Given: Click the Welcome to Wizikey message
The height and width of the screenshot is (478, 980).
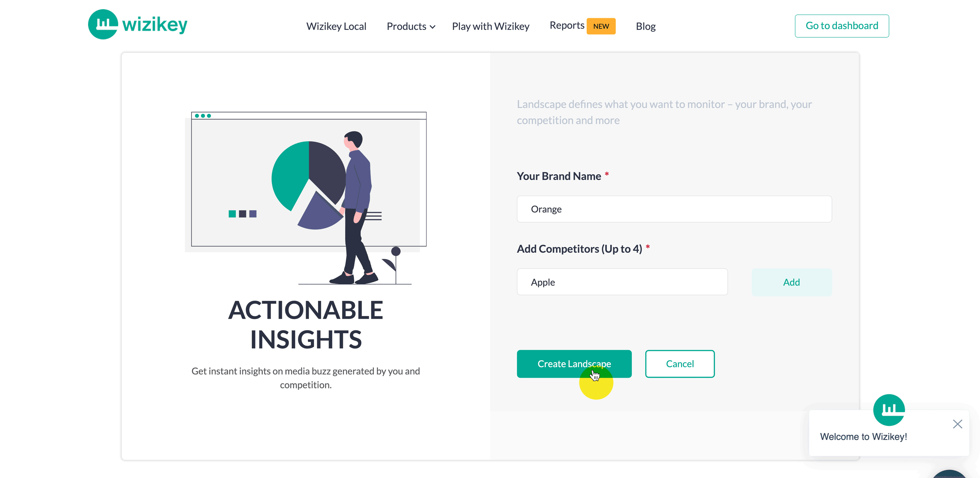Looking at the screenshot, I should click(x=863, y=436).
